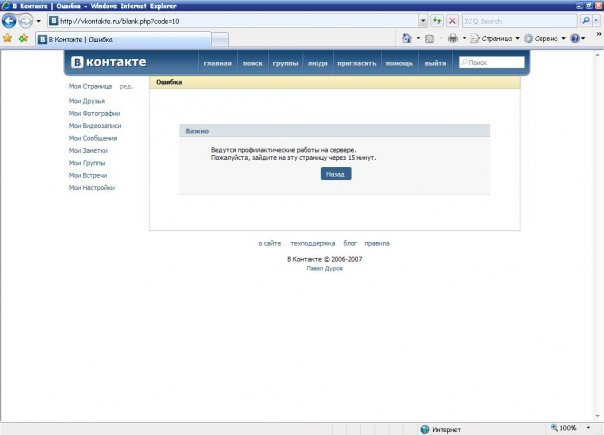Click the site Поиск search field

point(495,62)
